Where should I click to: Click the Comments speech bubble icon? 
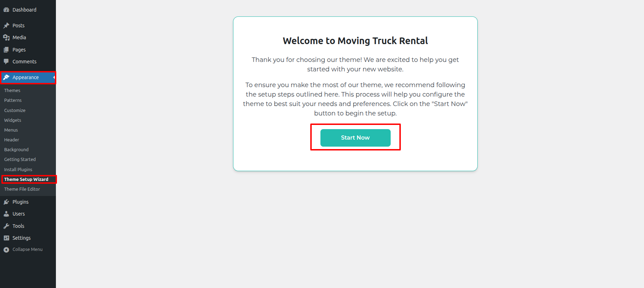[6, 62]
